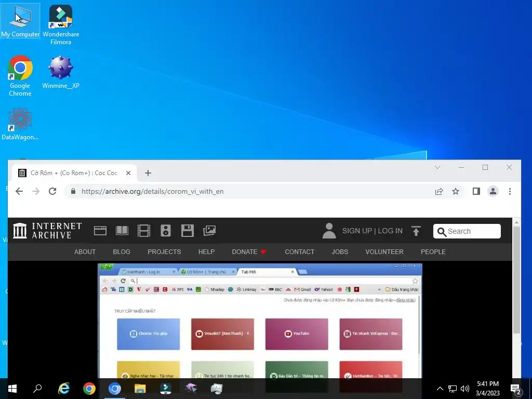Open My Computer desktop icon
Screen dimensions: 532x399
point(20,21)
